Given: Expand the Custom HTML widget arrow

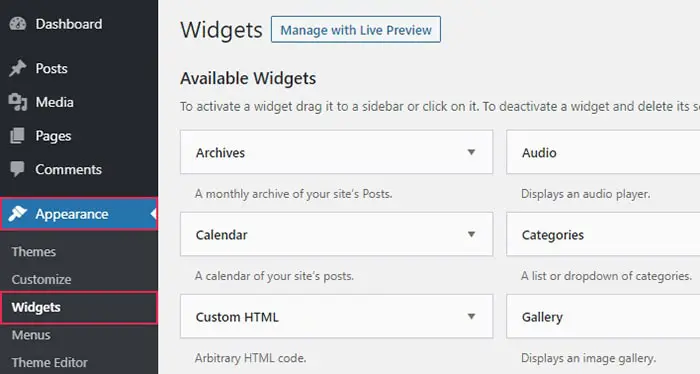Looking at the screenshot, I should [471, 316].
